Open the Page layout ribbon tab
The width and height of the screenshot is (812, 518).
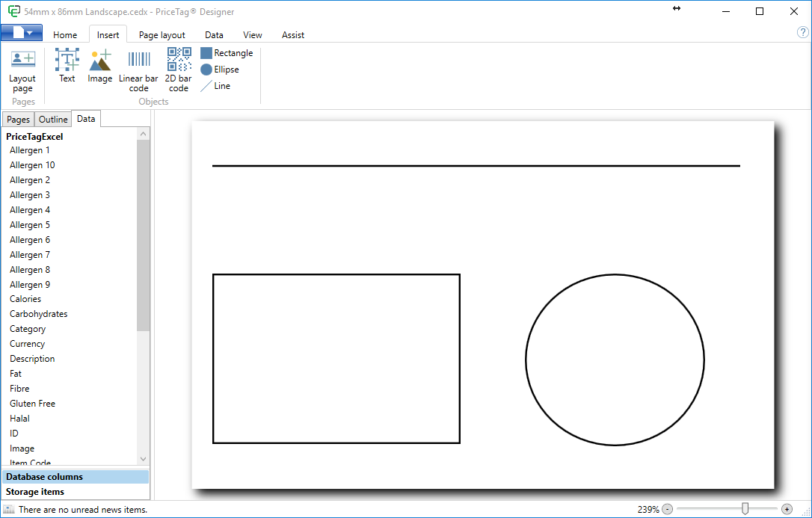162,34
